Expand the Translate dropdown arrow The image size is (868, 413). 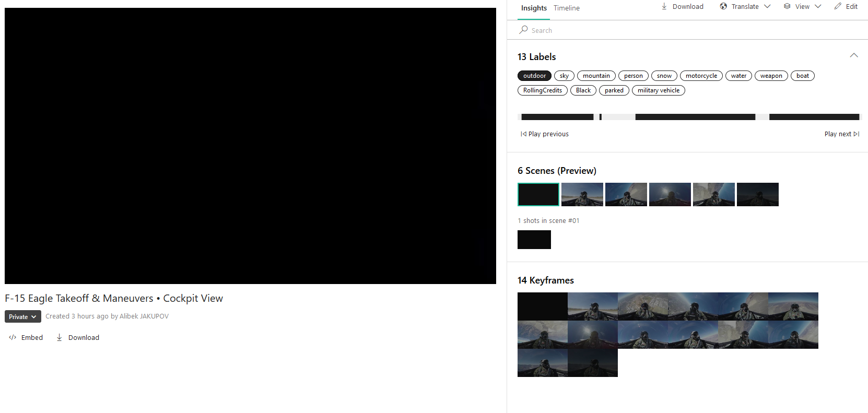pos(767,6)
